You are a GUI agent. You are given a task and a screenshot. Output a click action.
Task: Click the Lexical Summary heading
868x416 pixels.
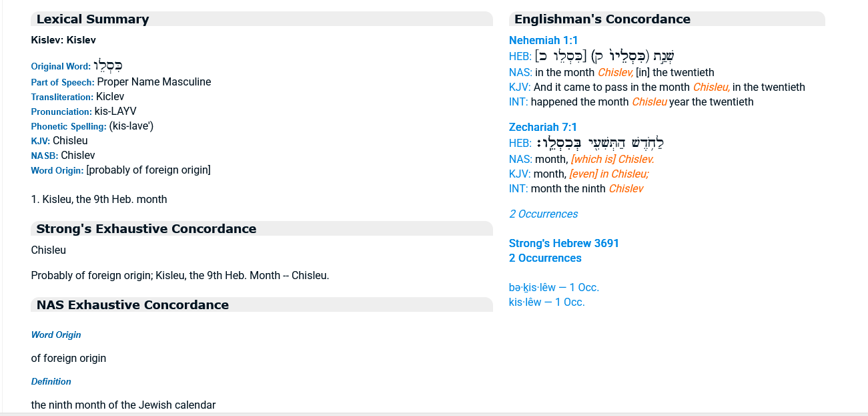(x=93, y=19)
